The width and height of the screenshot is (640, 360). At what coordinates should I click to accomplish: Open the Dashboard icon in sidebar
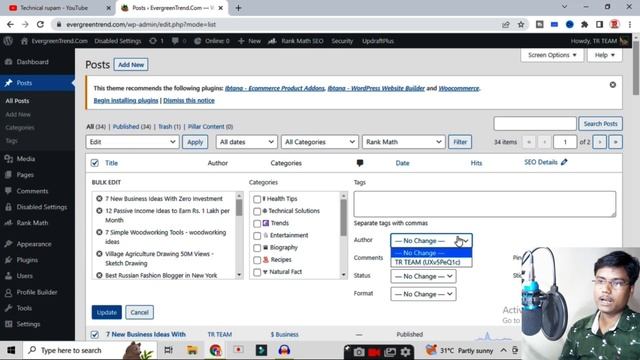pos(9,62)
